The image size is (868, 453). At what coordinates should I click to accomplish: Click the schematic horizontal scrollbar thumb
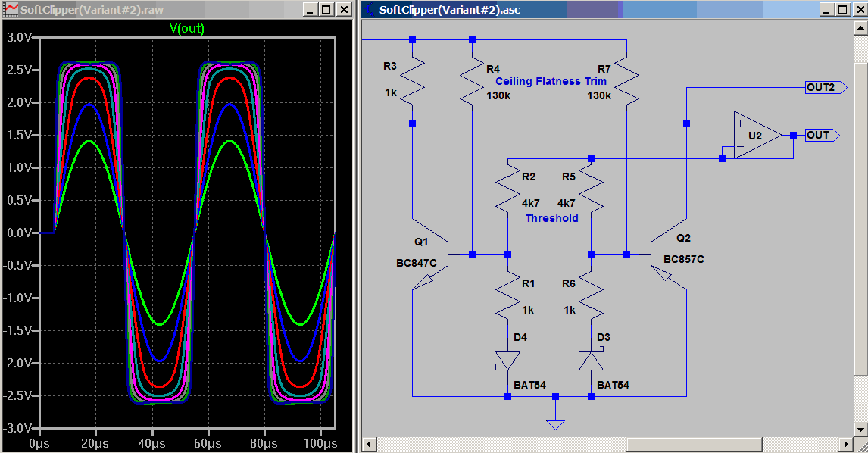tap(695, 444)
